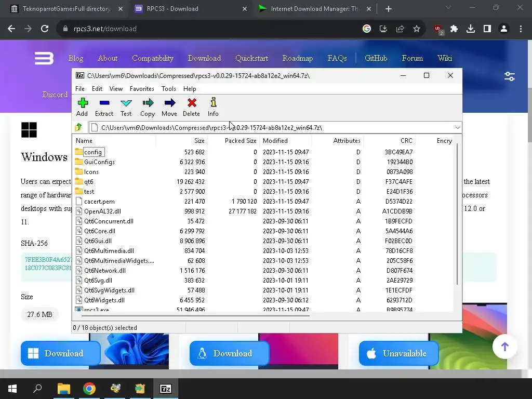
Task: Select OpenAL32.dll file
Action: click(x=102, y=211)
